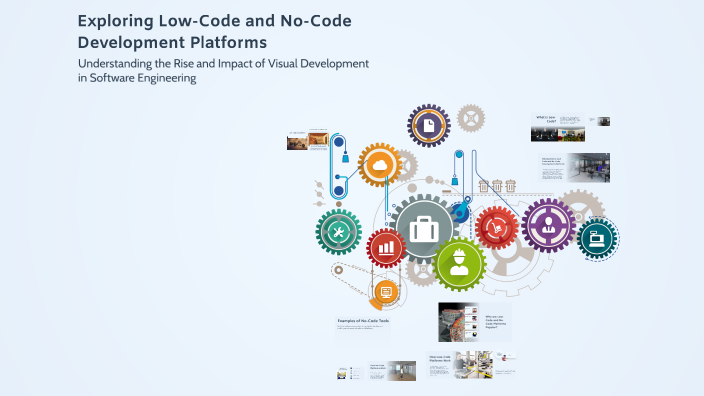
Task: Click the dark blue pulley gear
Action: click(460, 212)
